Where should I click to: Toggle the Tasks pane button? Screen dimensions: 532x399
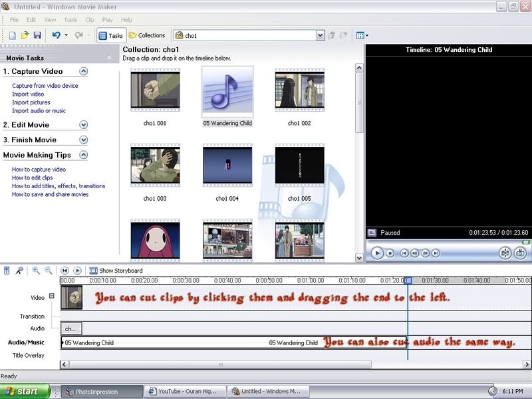111,35
